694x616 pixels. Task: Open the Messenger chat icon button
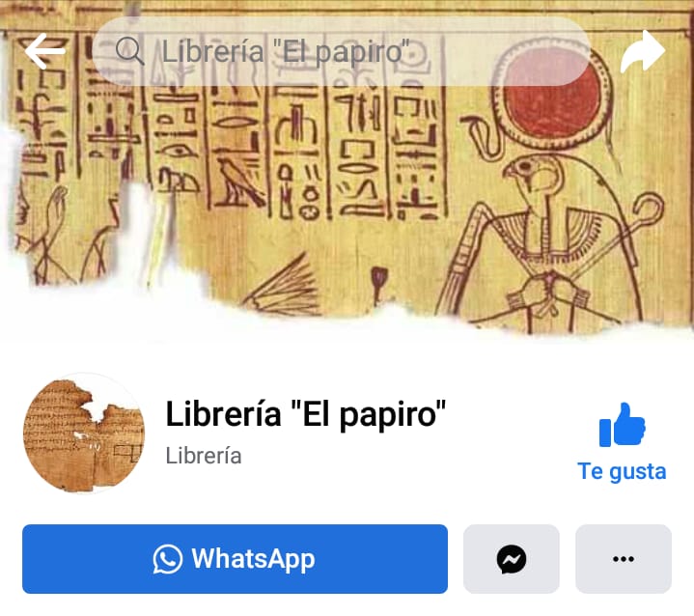tap(512, 559)
